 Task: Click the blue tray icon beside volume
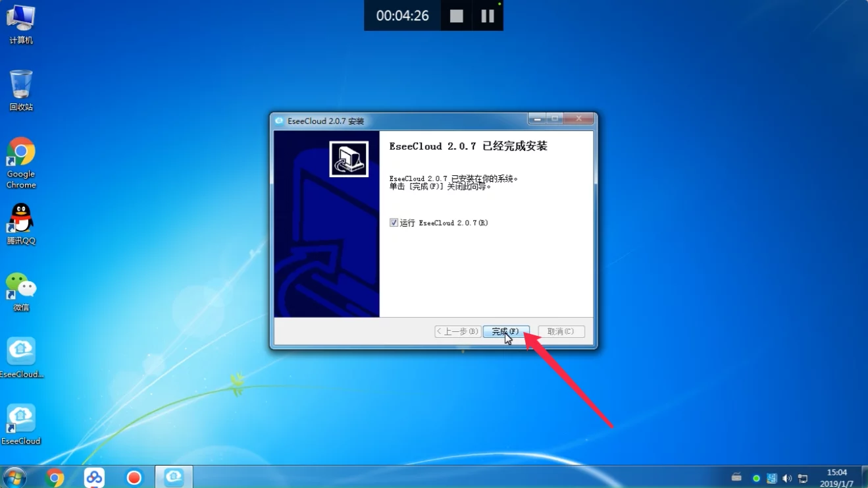tap(772, 478)
